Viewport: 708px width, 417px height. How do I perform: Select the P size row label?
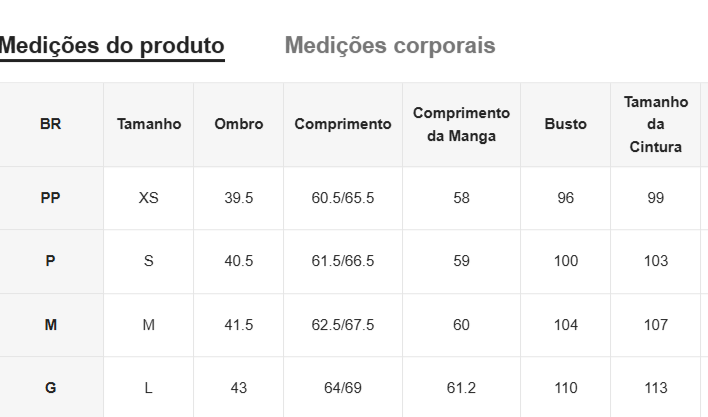point(51,261)
